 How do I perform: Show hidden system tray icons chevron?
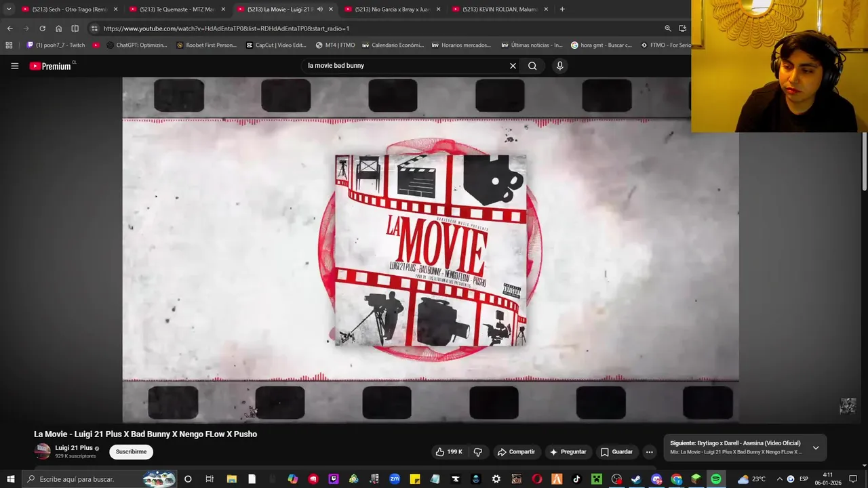[x=779, y=479]
